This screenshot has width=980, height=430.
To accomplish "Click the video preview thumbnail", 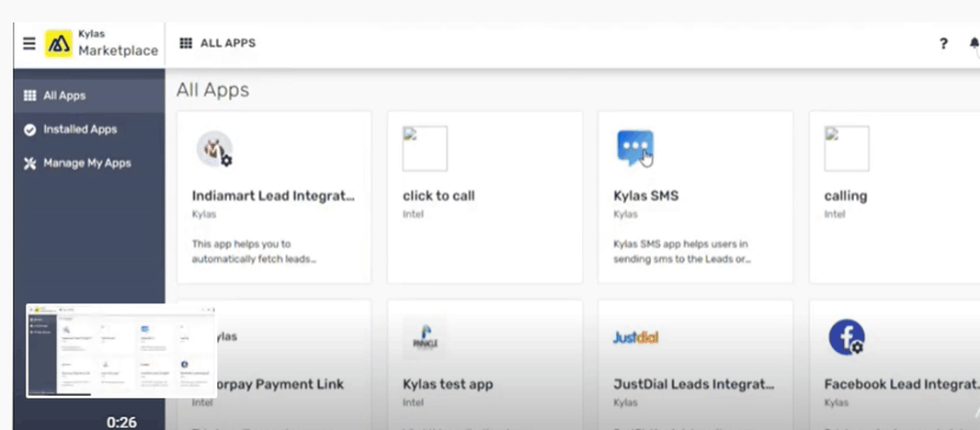I will click(121, 351).
